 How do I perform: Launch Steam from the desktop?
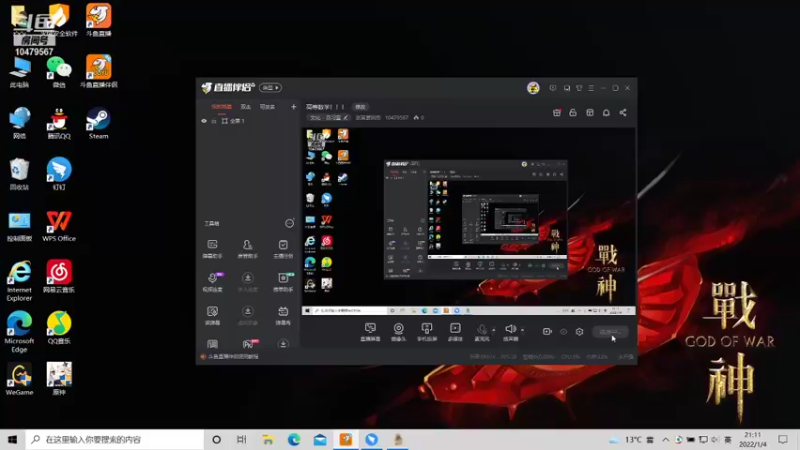98,123
